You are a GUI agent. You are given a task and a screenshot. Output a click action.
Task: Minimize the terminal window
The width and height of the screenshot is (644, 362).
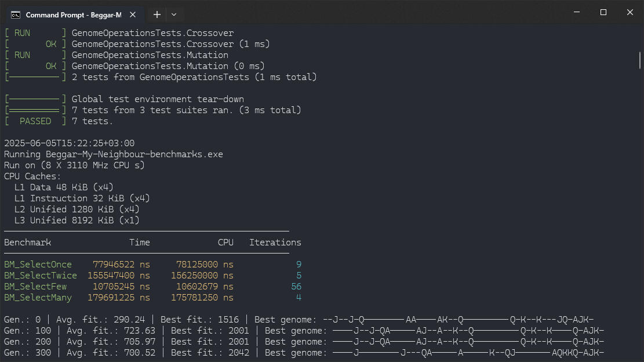tap(577, 12)
